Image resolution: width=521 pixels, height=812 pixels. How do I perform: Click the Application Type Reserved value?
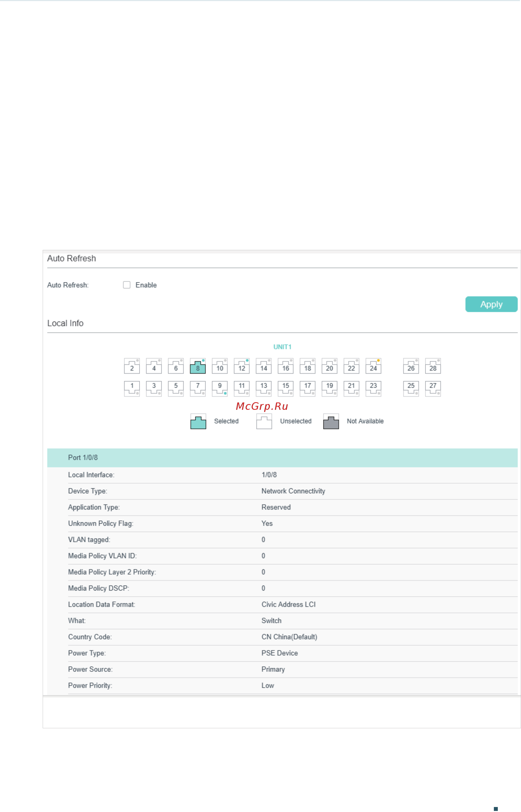click(276, 508)
